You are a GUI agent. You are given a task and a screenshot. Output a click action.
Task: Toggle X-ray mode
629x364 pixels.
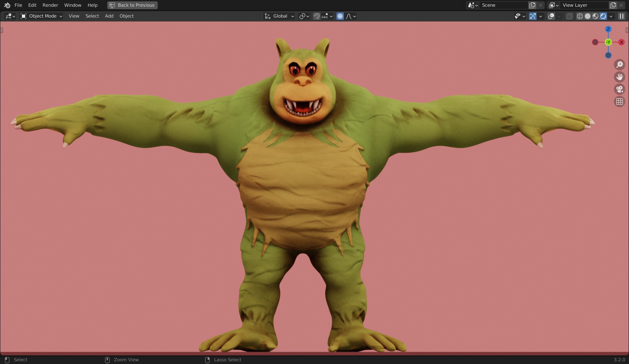pyautogui.click(x=569, y=16)
